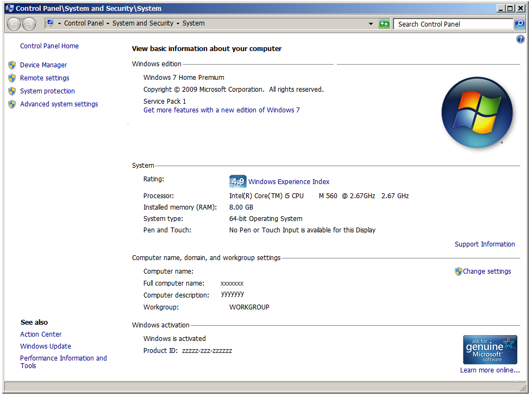Click the Back navigation arrow button
This screenshot has height=398, width=532.
(x=14, y=24)
